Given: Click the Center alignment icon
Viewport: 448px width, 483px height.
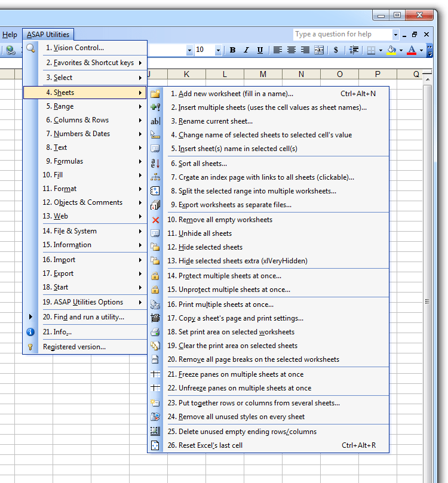Looking at the screenshot, I should (291, 50).
